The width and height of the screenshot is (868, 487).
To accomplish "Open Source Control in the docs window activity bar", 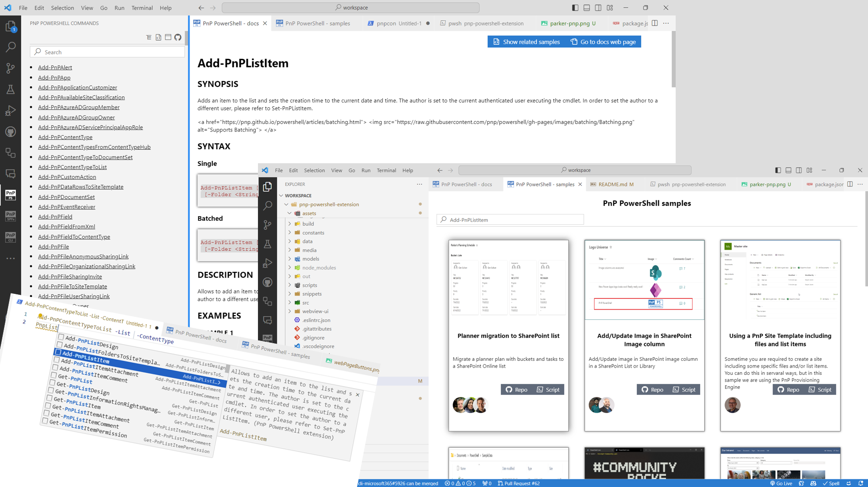I will pos(10,68).
